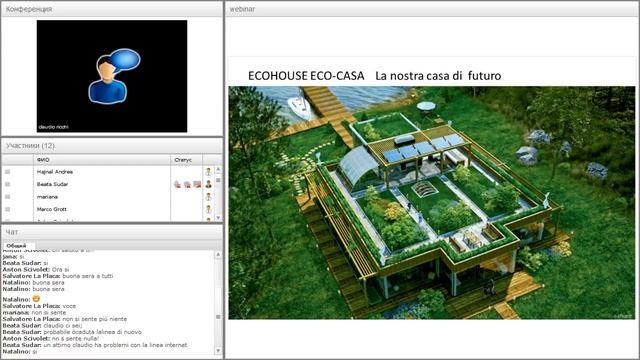The height and width of the screenshot is (360, 640).
Task: Click leftmost status icon in Beata Sudar's row
Action: click(177, 184)
